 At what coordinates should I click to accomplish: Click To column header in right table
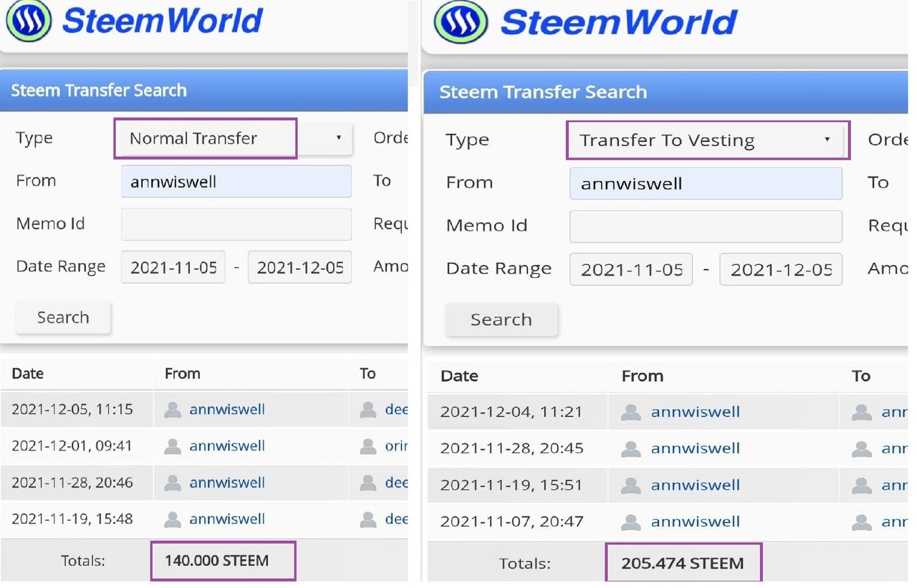(861, 376)
